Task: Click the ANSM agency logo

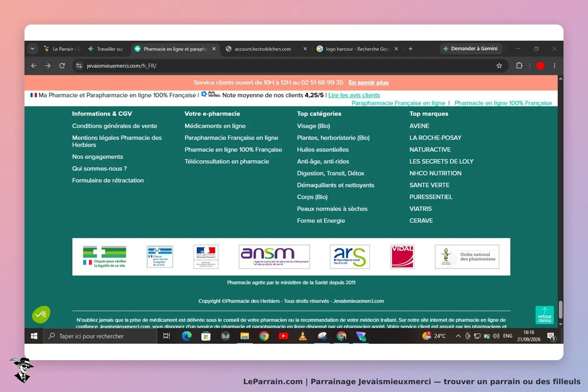Action: (274, 257)
